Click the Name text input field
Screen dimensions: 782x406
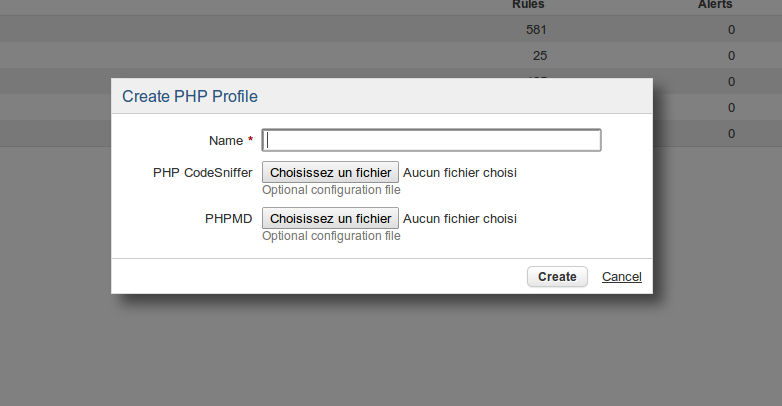click(431, 140)
